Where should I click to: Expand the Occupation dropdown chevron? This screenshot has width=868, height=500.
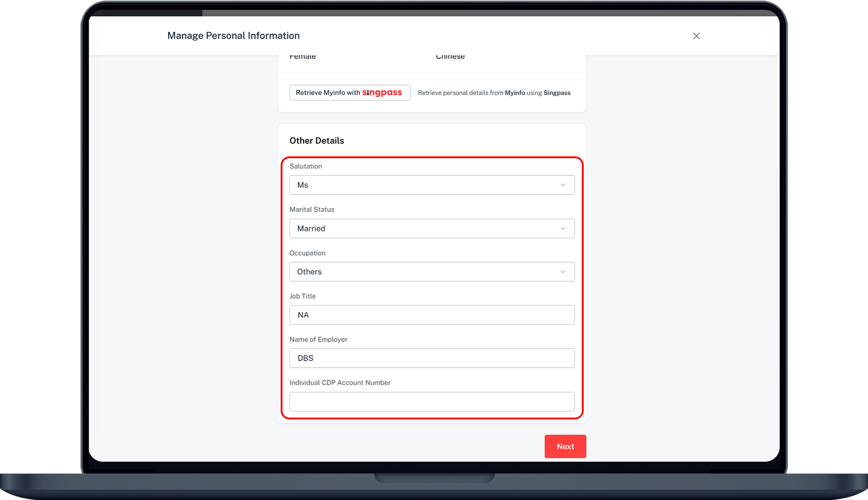tap(562, 272)
